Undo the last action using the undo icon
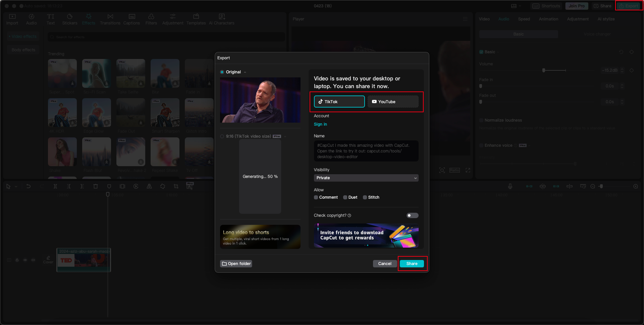Screen dimensions: 644x325 click(x=29, y=186)
